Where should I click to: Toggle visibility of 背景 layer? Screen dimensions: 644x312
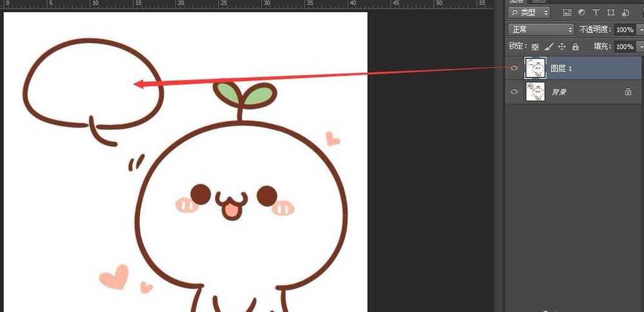(x=514, y=92)
